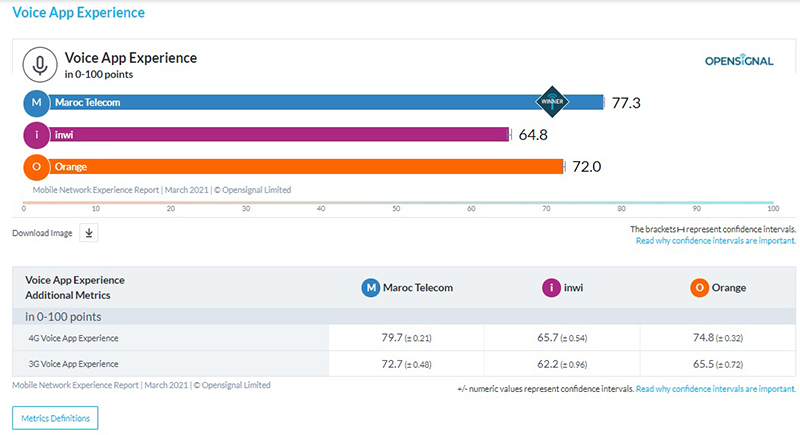The image size is (800, 435).
Task: Click the inwi icon in table header
Action: coord(550,288)
